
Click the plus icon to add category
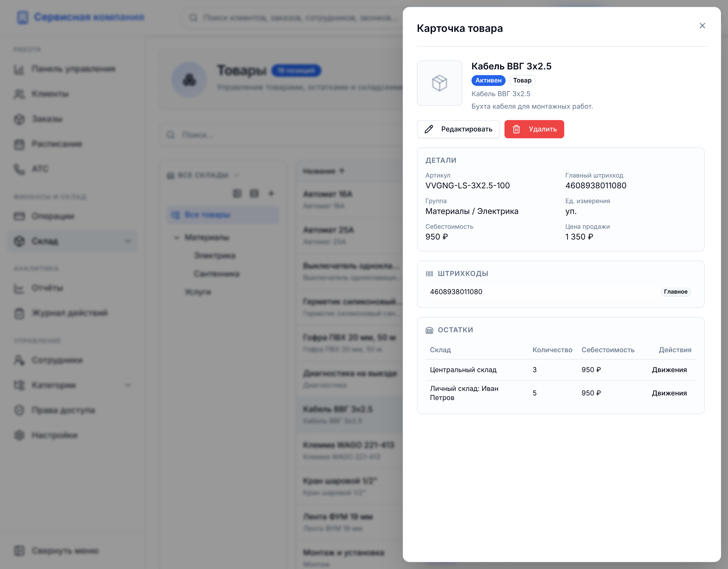271,193
